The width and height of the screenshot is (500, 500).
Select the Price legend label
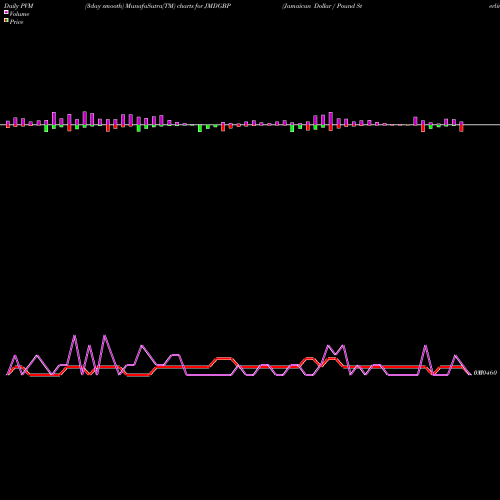click(x=16, y=22)
